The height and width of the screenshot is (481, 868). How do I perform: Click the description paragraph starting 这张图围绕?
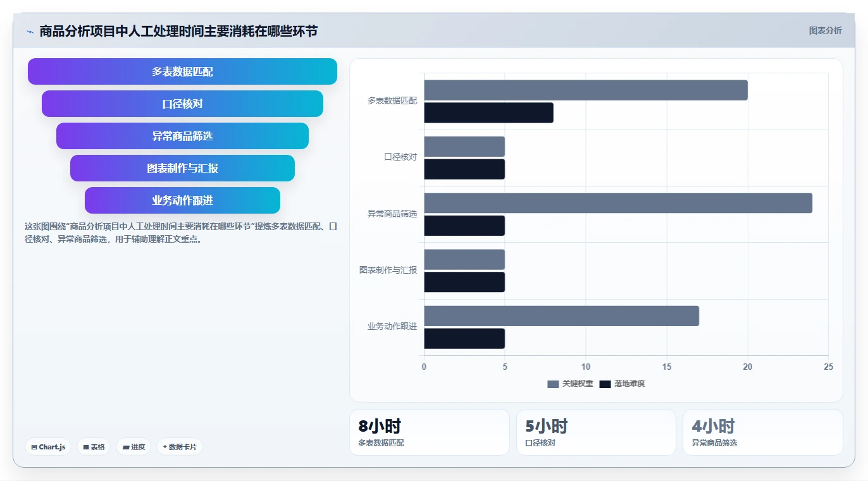[181, 233]
